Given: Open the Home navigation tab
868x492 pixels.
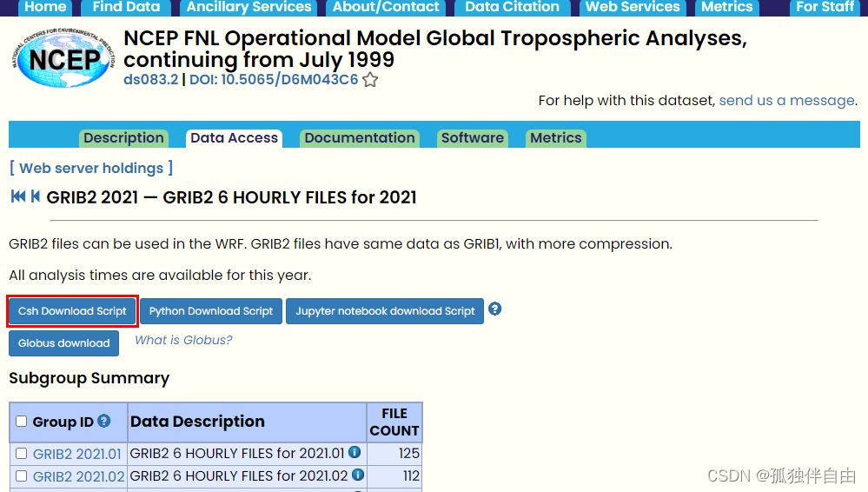Looking at the screenshot, I should pyautogui.click(x=45, y=7).
